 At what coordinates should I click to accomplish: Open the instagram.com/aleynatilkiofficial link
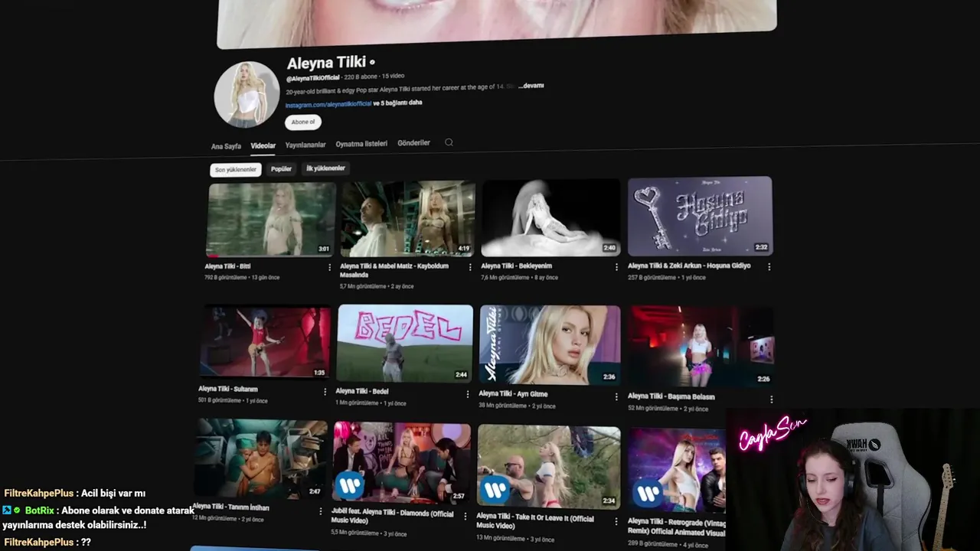[328, 104]
